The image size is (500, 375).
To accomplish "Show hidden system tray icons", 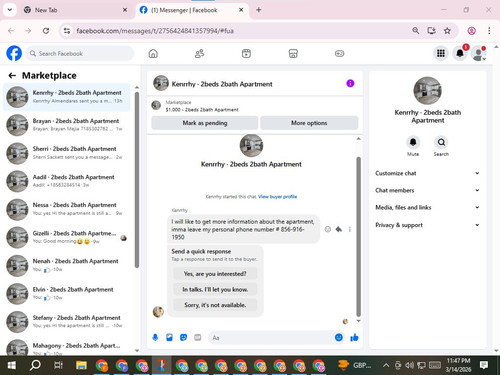I will pyautogui.click(x=386, y=365).
